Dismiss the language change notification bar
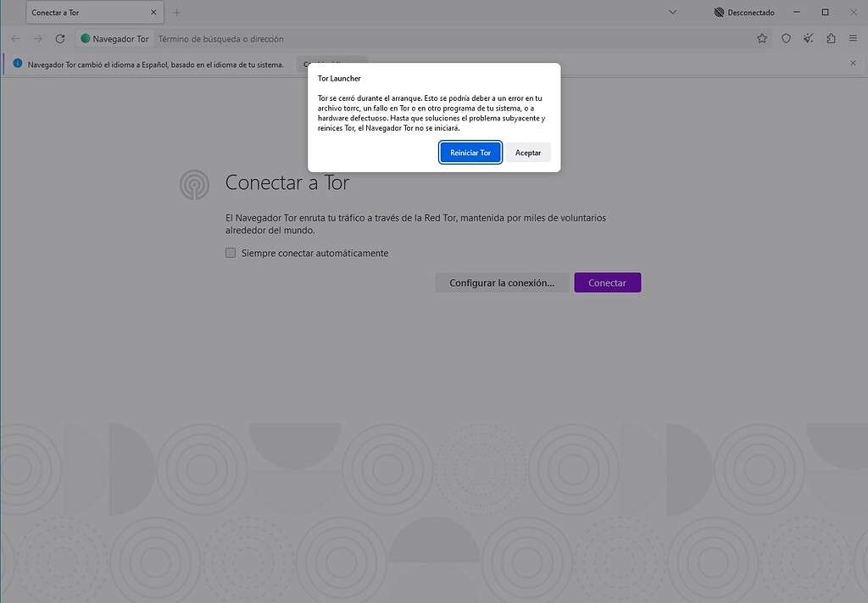Viewport: 868px width, 603px height. (x=853, y=64)
